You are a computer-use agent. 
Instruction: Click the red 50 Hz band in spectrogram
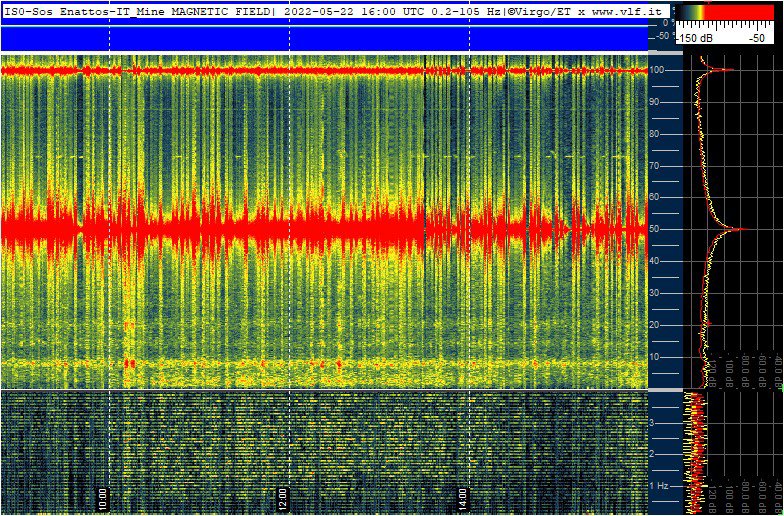[x=250, y=228]
